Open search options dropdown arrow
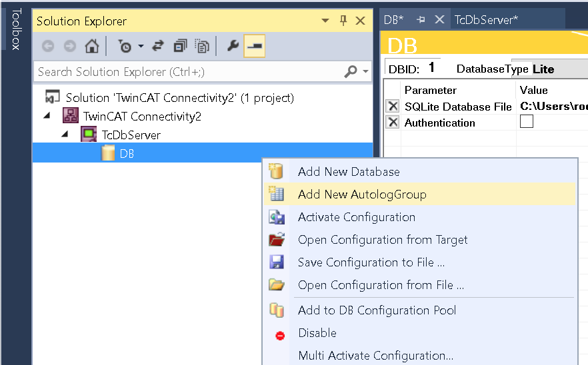Screen dimensions: 588x365 [x=365, y=71]
